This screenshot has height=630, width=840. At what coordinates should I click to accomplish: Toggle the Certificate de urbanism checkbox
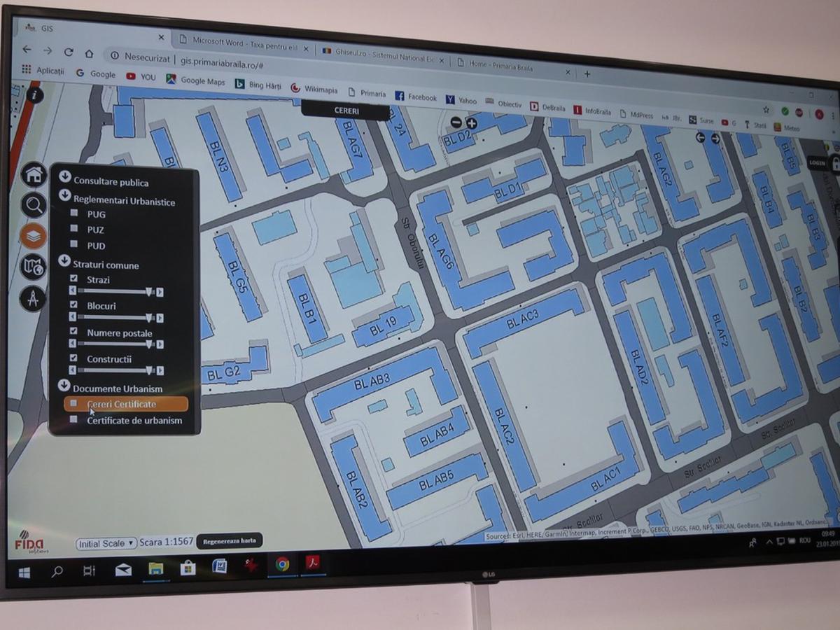[73, 419]
